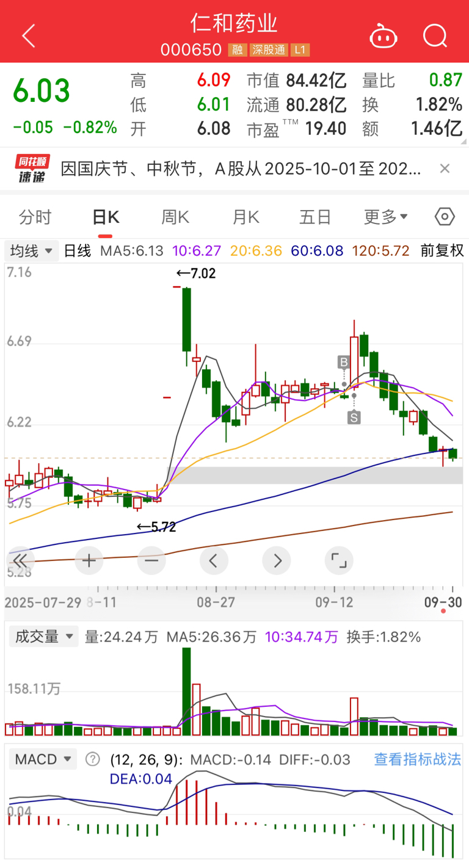Tap the 同花顺速递 logo icon
This screenshot has height=868, width=469.
click(33, 169)
